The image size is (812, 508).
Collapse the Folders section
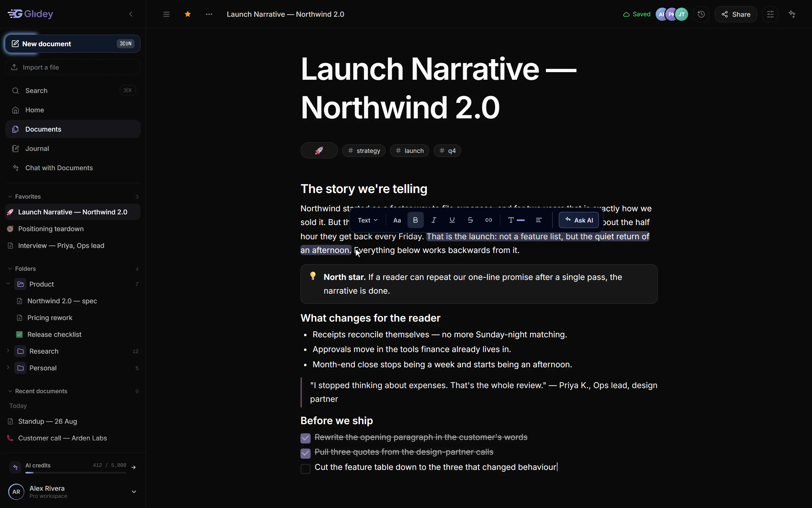(x=10, y=269)
